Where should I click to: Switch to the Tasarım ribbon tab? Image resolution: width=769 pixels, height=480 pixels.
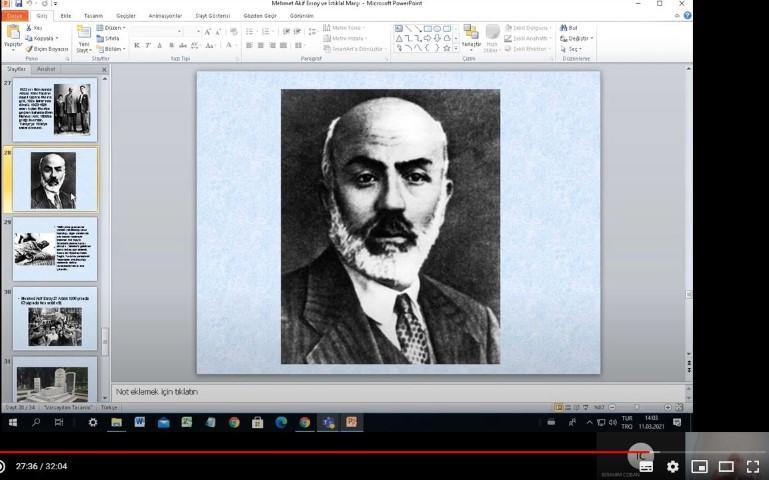(93, 16)
